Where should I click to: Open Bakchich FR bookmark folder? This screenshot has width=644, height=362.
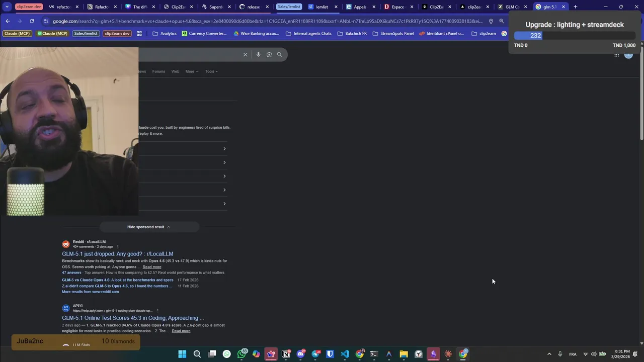click(x=352, y=34)
